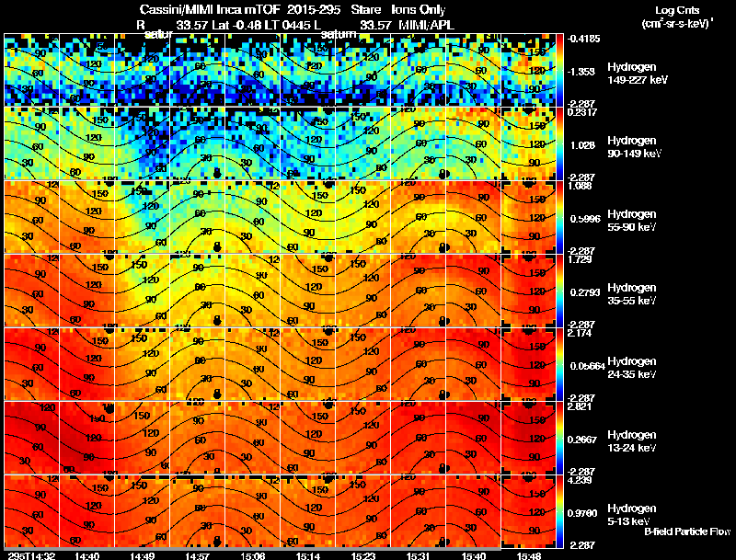The image size is (736, 560).
Task: Click the '14:40' time axis label
Action: coord(86,555)
